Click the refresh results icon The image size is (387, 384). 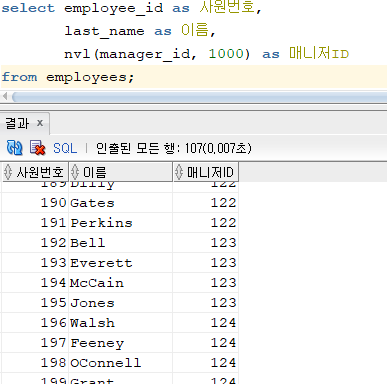click(14, 148)
